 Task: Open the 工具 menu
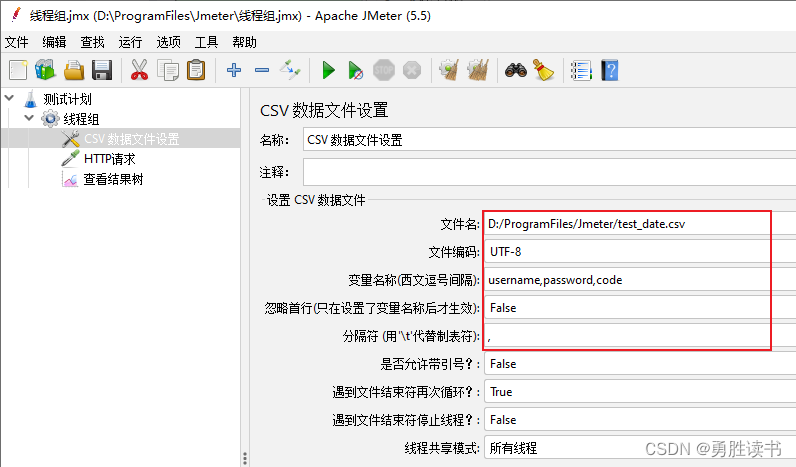pyautogui.click(x=207, y=42)
